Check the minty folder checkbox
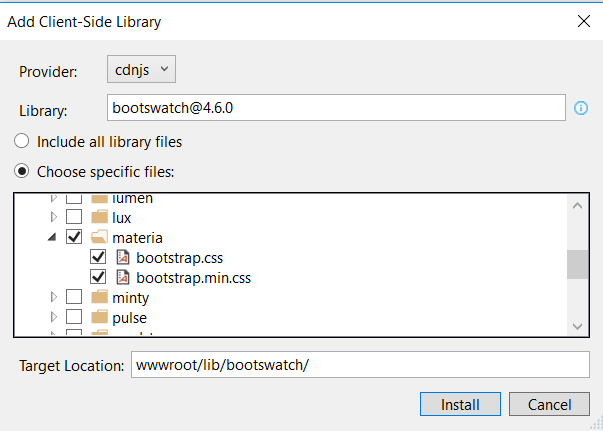603x431 pixels. (x=74, y=297)
